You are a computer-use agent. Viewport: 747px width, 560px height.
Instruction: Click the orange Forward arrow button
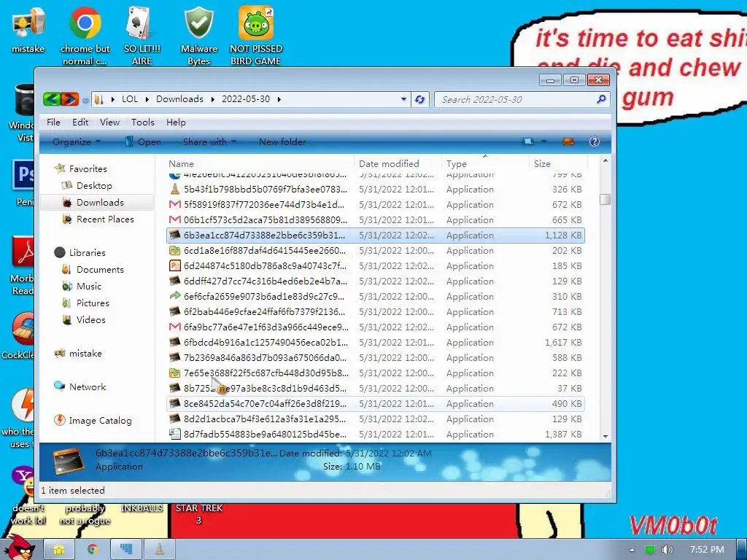coord(69,99)
